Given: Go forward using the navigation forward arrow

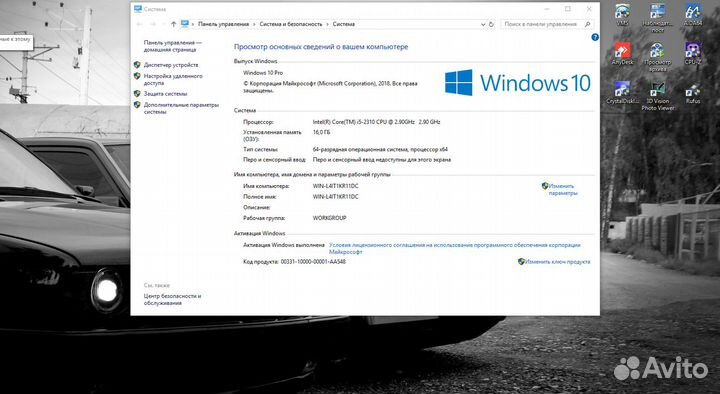Looking at the screenshot, I should click(153, 24).
